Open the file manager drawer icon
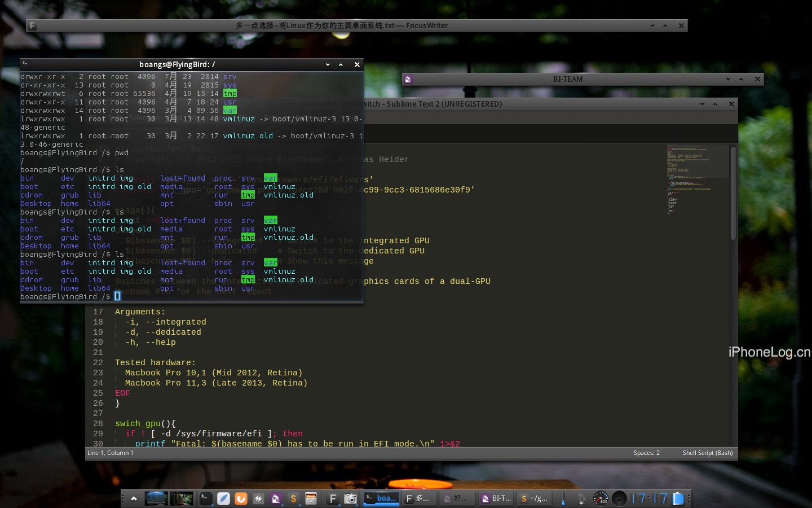 (311, 498)
